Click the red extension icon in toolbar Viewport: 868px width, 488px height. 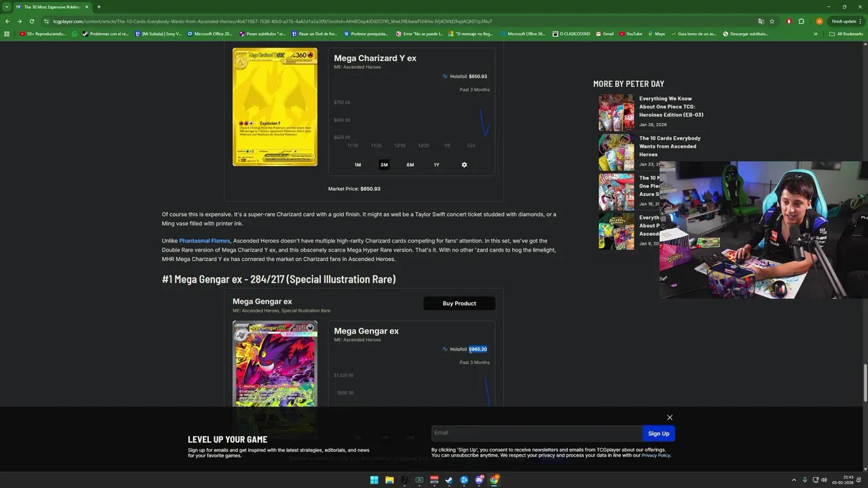(x=789, y=21)
